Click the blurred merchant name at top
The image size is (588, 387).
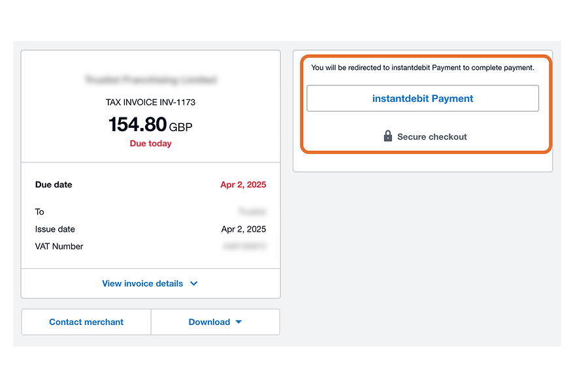click(151, 80)
